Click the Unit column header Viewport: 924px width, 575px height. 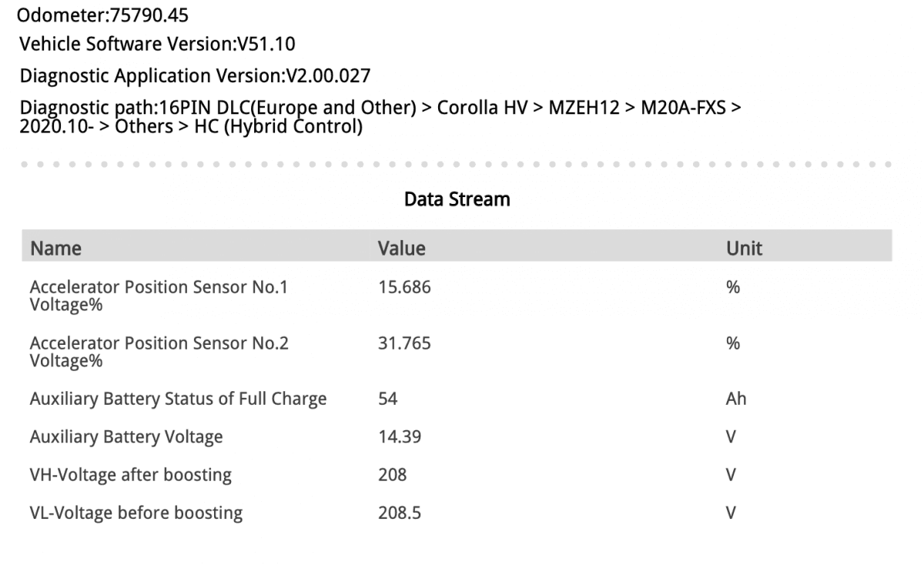(744, 248)
